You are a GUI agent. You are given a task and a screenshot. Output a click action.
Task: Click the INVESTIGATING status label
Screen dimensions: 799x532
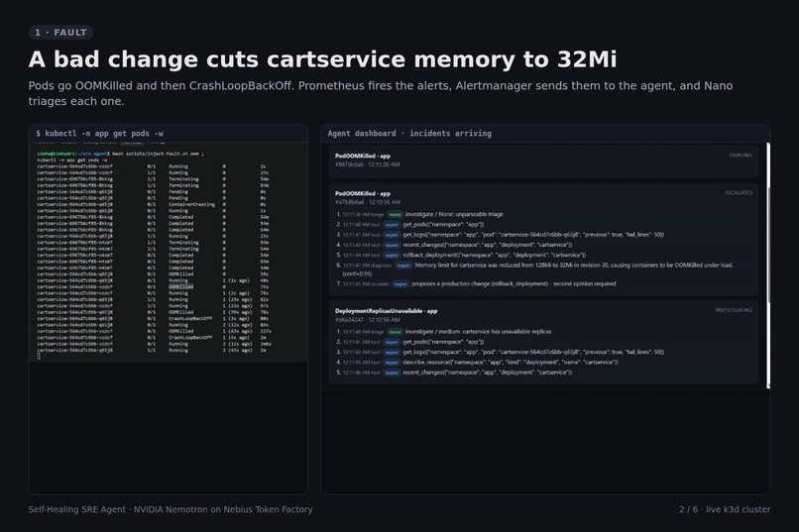tap(734, 310)
